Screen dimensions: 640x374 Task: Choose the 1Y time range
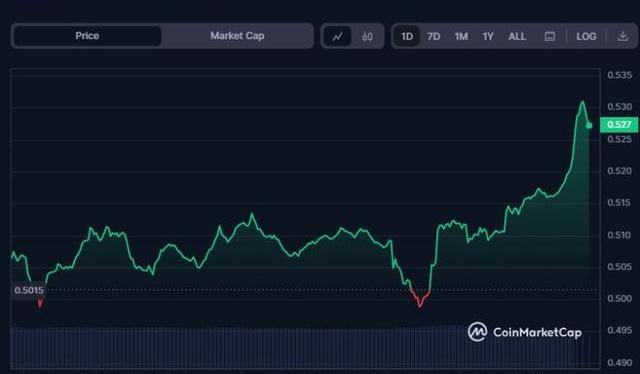(x=488, y=37)
